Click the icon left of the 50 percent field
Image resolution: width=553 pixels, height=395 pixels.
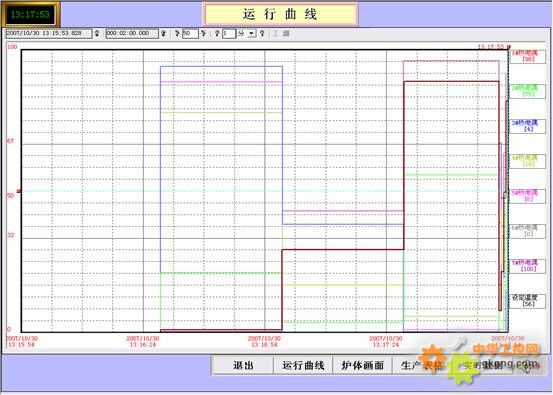coord(177,34)
